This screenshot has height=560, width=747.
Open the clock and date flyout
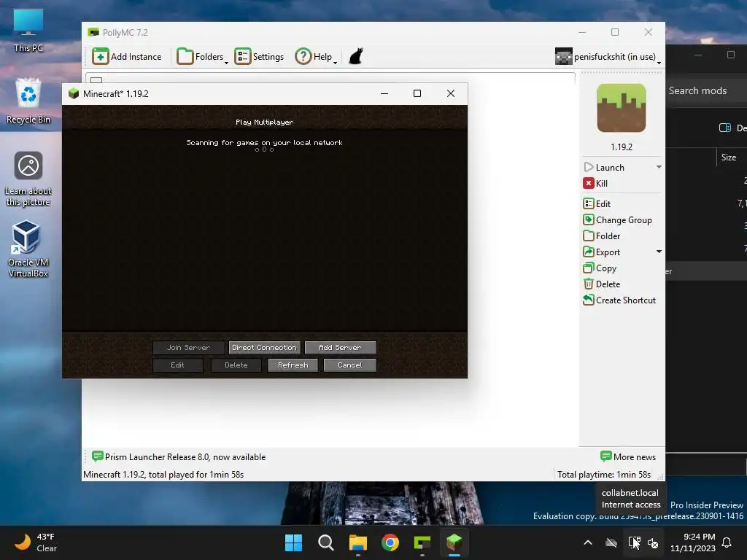(x=693, y=542)
